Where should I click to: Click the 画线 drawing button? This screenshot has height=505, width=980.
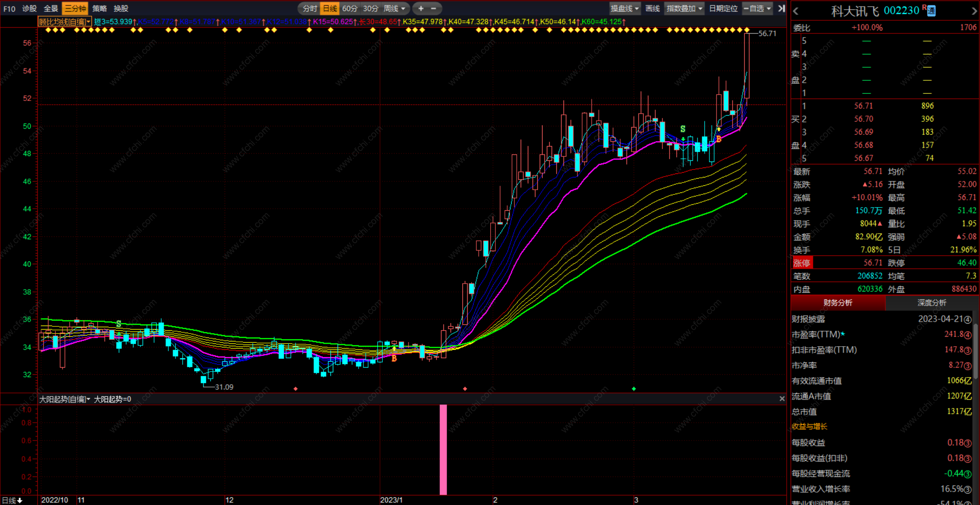point(652,8)
